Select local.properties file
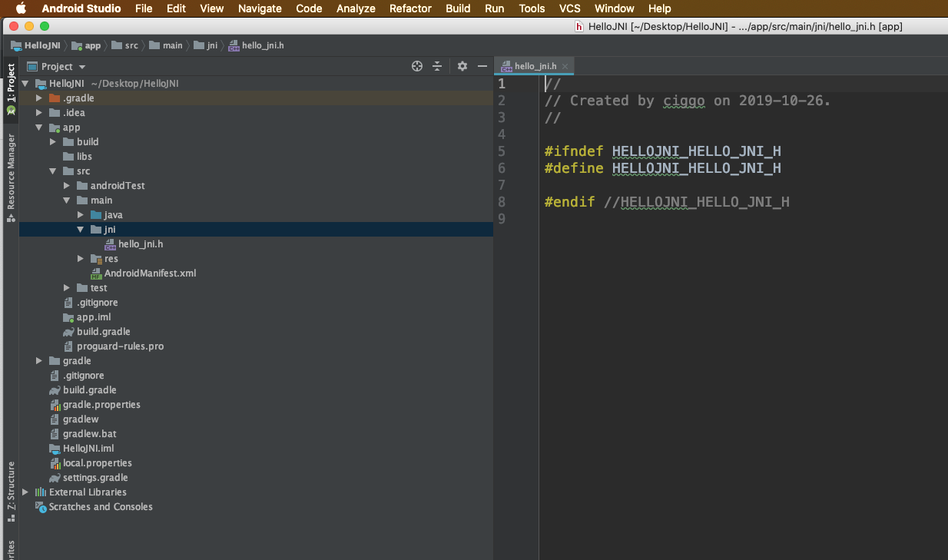948x560 pixels. point(91,463)
